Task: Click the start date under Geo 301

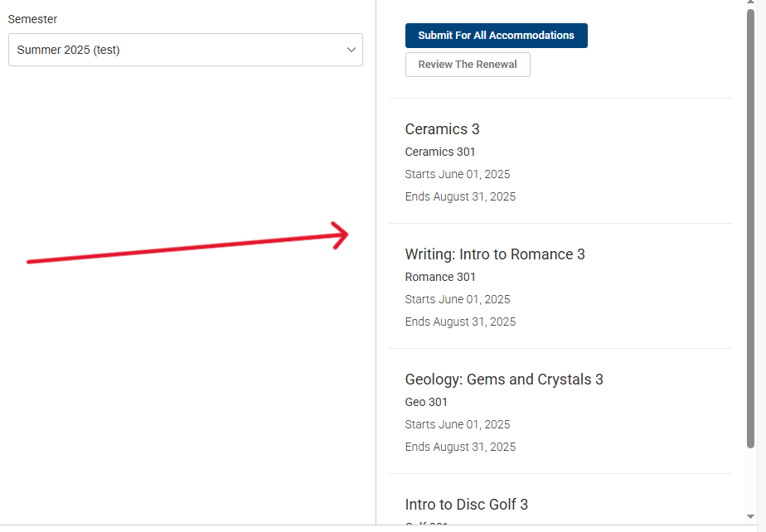Action: tap(458, 424)
